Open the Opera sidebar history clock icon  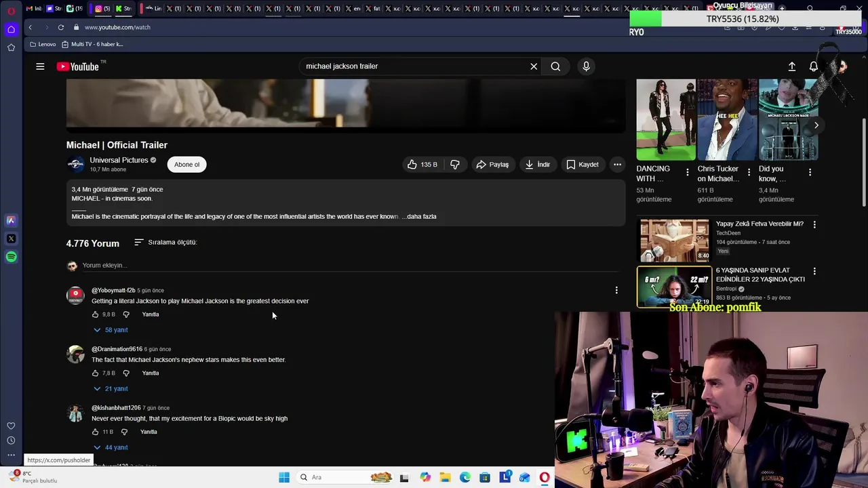pos(11,441)
